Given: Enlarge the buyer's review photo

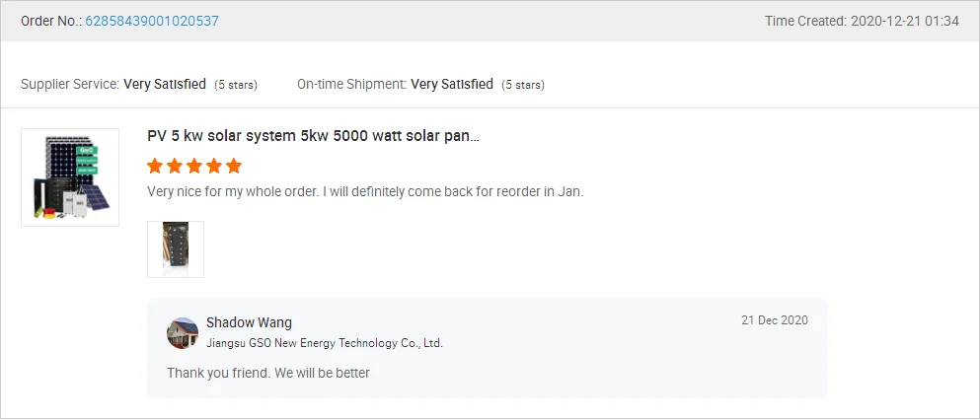Looking at the screenshot, I should [x=176, y=249].
